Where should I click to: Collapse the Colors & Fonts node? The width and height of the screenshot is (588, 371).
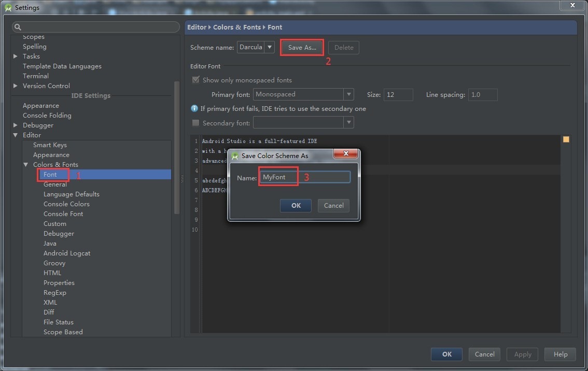tap(26, 165)
